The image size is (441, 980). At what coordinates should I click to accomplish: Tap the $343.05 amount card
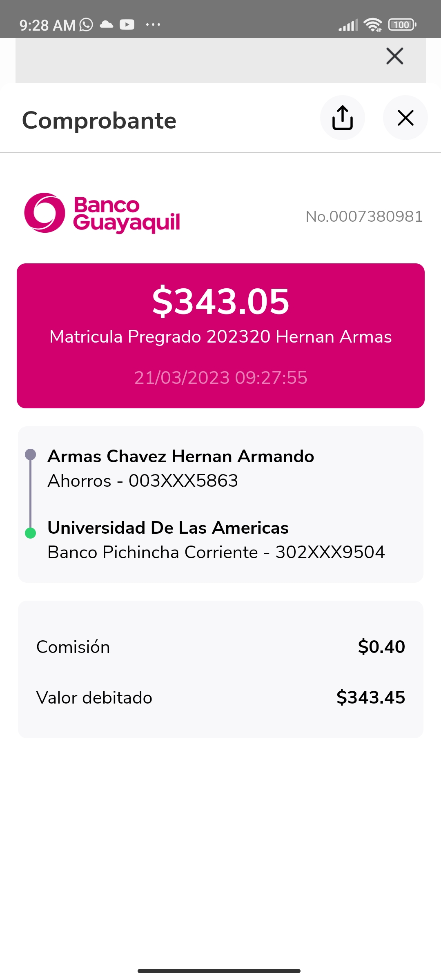coord(220,335)
